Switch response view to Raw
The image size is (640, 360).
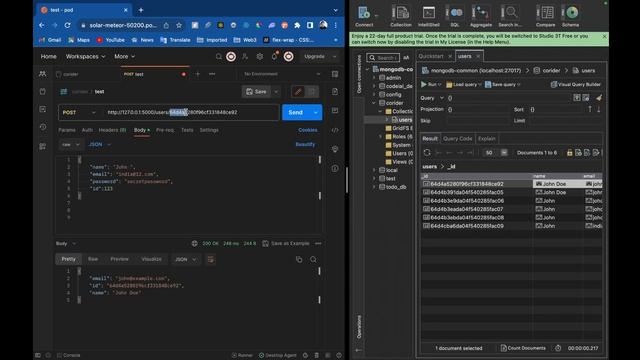(93, 259)
